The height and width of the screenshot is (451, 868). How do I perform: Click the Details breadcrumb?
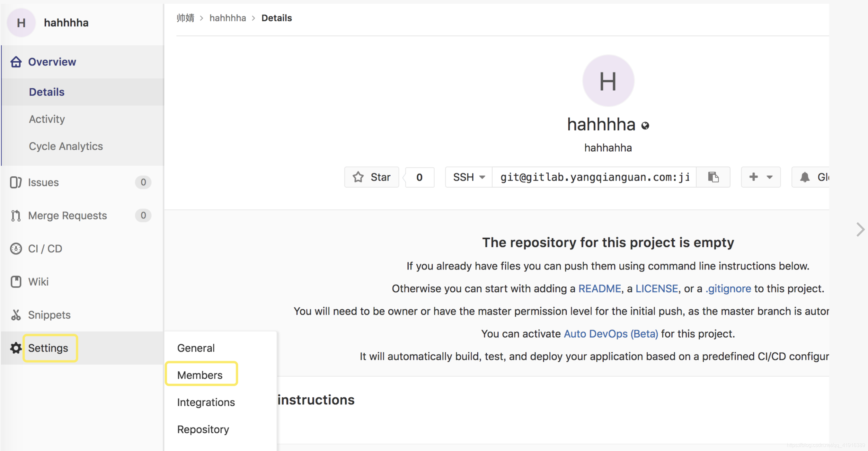click(x=276, y=18)
